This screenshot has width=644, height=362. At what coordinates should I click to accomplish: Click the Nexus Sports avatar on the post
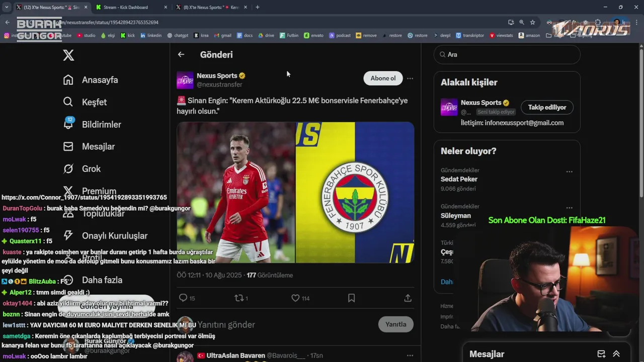coord(185,80)
